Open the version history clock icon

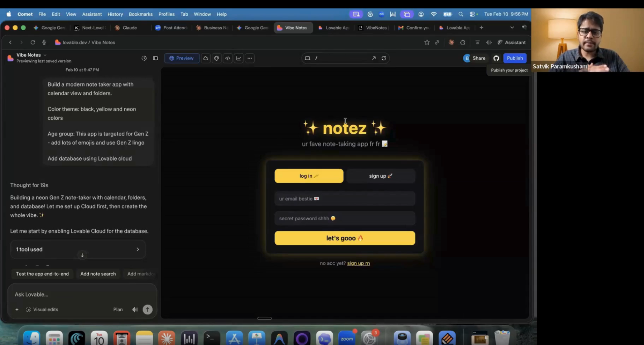click(x=144, y=58)
